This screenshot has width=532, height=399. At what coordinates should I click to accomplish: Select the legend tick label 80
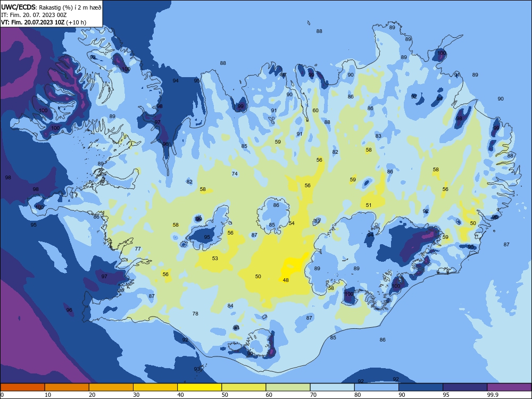pyautogui.click(x=358, y=395)
